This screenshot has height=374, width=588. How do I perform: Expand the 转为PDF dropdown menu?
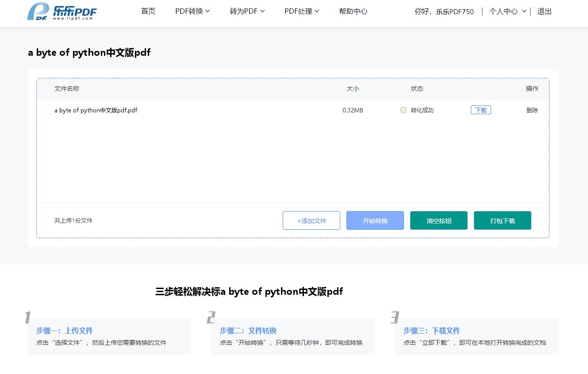click(247, 12)
